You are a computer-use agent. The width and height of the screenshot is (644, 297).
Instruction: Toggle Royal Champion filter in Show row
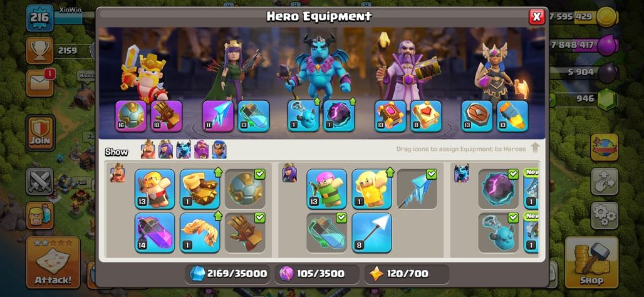[219, 150]
